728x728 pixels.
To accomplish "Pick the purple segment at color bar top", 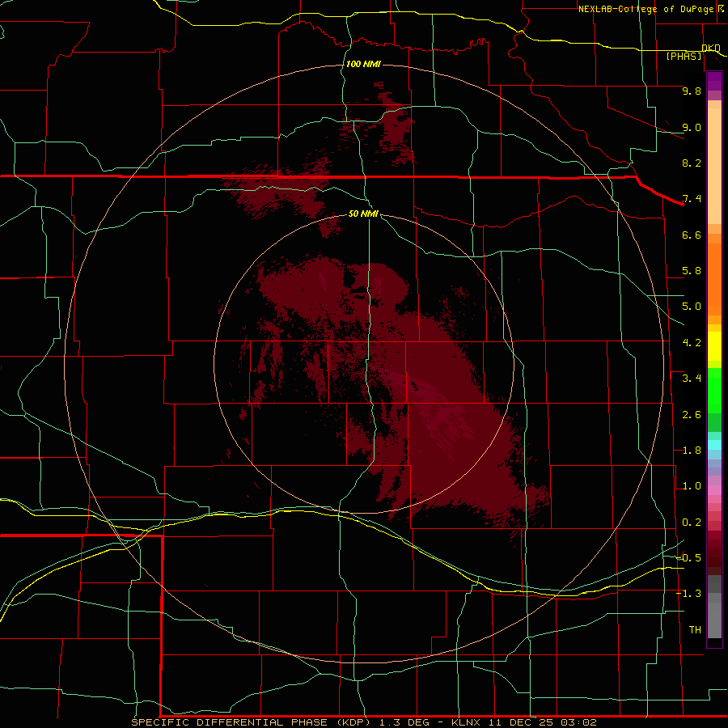I will point(714,81).
